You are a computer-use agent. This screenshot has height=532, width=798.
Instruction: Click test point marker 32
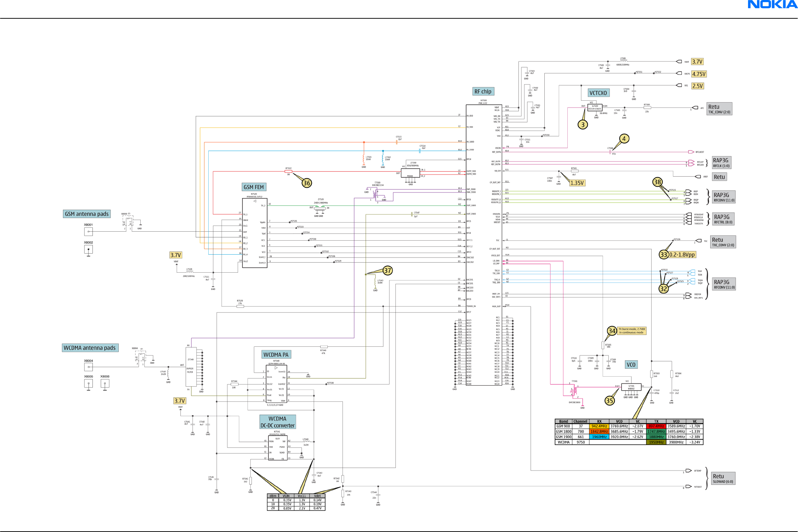663,288
